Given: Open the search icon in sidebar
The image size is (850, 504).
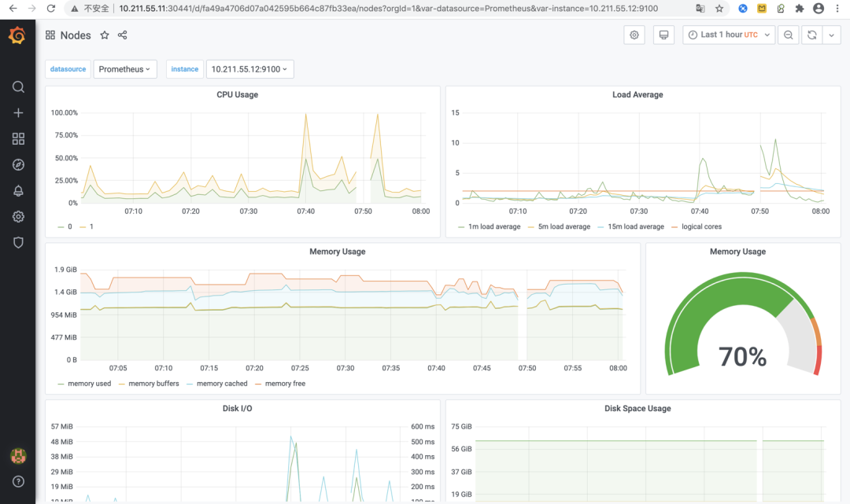Looking at the screenshot, I should pos(18,86).
